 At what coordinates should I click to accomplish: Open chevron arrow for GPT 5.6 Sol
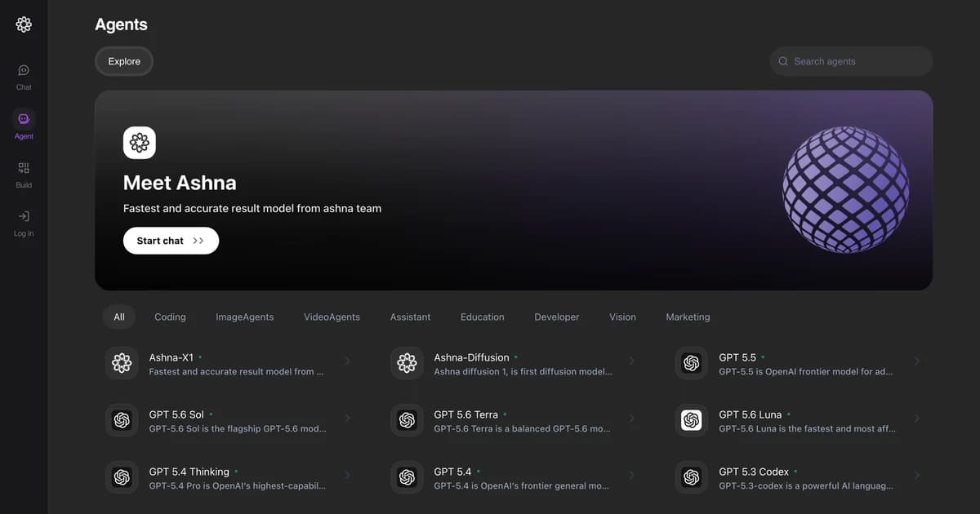point(347,418)
